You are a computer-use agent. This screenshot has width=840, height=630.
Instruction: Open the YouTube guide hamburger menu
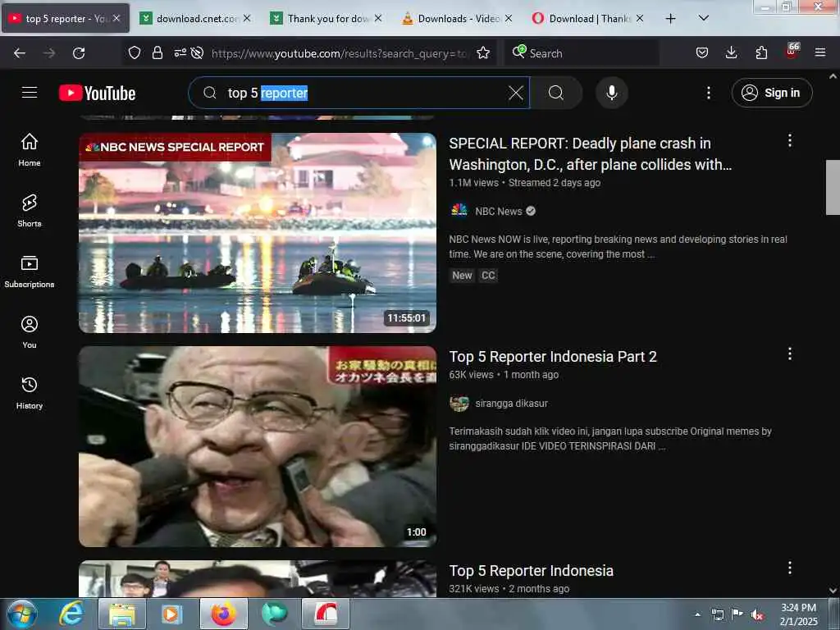(30, 93)
